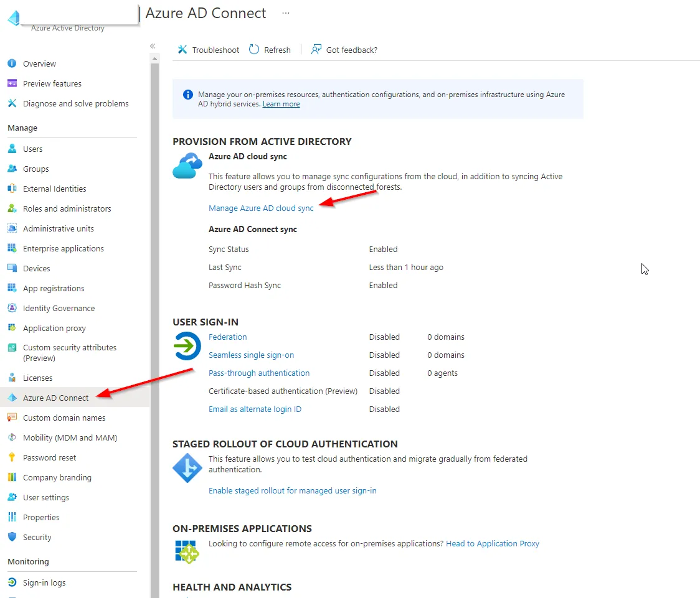The image size is (700, 598).
Task: Select Sign-in logs under Monitoring
Action: click(x=75, y=582)
